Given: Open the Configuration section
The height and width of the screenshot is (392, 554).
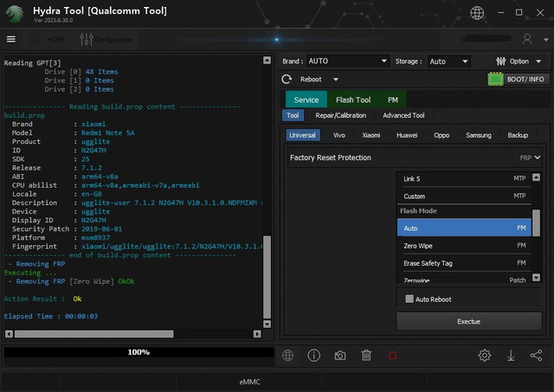Looking at the screenshot, I should tap(106, 40).
